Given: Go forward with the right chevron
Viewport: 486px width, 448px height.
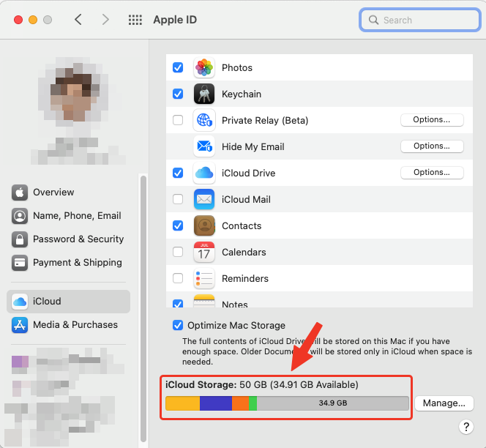Looking at the screenshot, I should pos(105,20).
